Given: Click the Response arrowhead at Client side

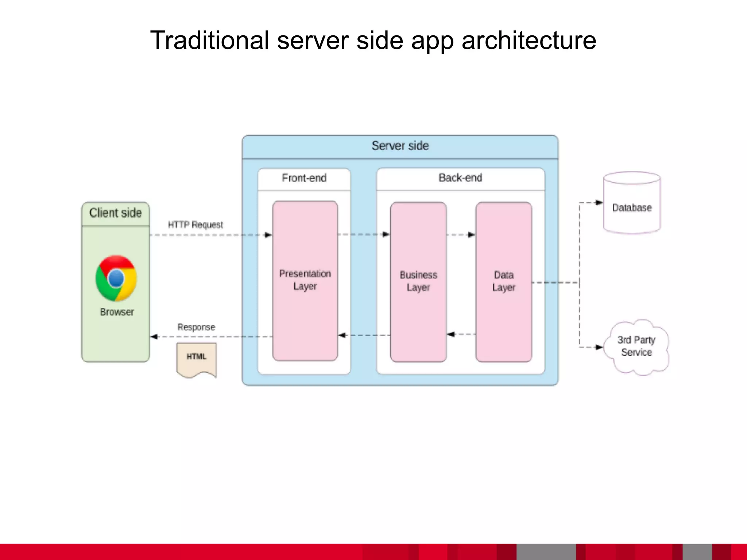Looking at the screenshot, I should pos(154,337).
